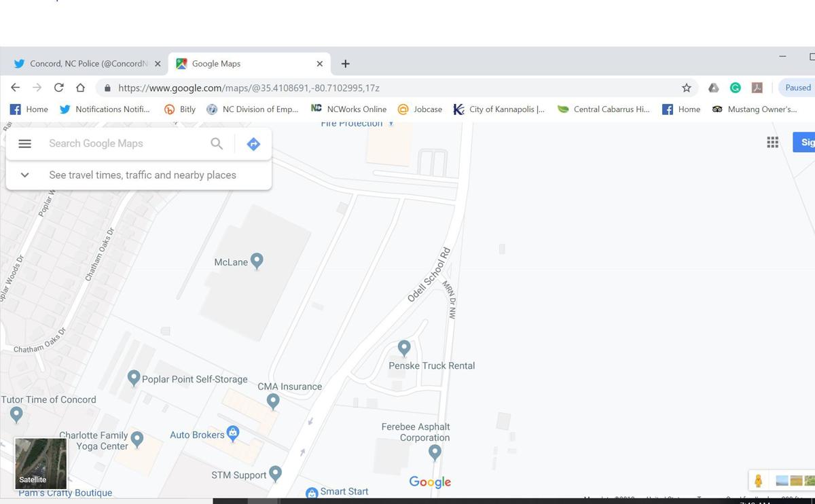
Task: Click the Paused profile button
Action: (x=797, y=88)
